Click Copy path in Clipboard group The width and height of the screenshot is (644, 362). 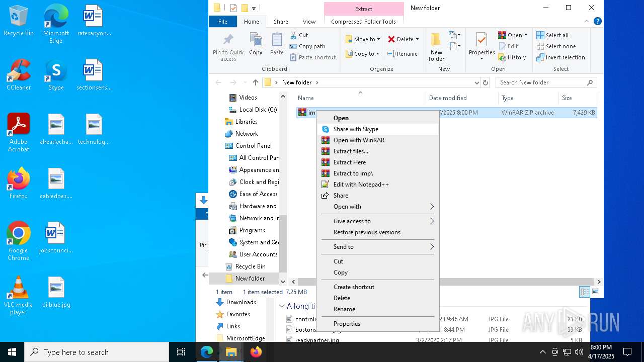(307, 46)
